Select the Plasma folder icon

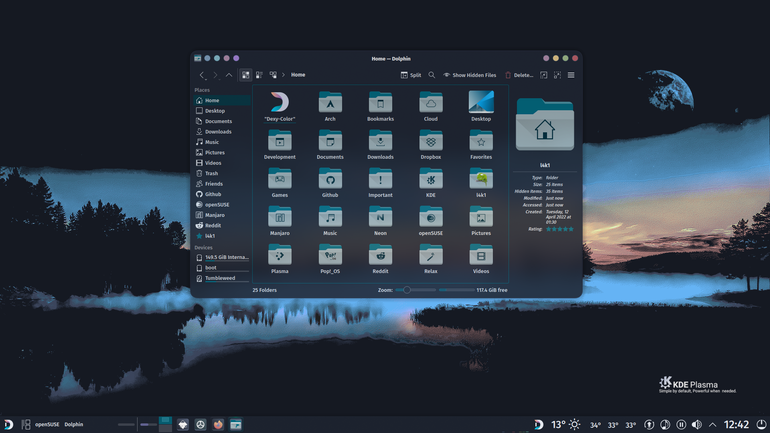point(280,255)
